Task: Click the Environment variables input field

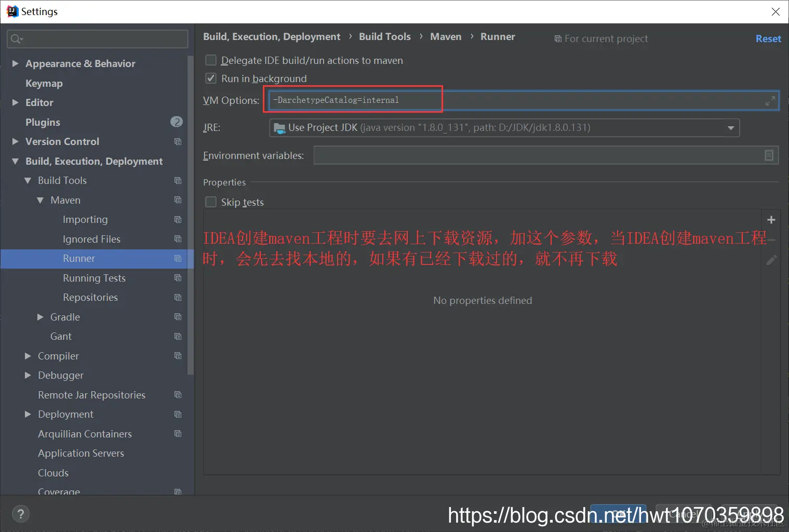Action: click(x=546, y=155)
